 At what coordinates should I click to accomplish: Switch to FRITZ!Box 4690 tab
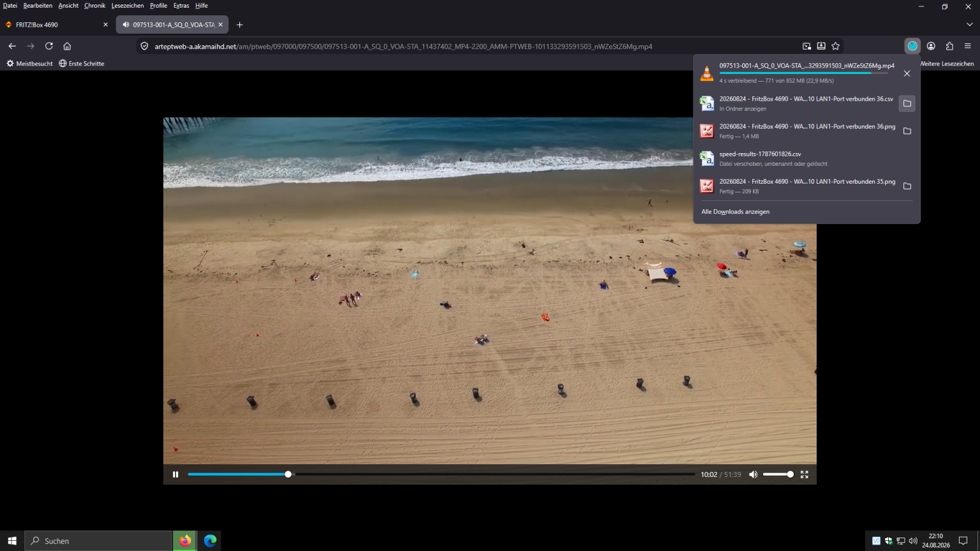[x=55, y=25]
